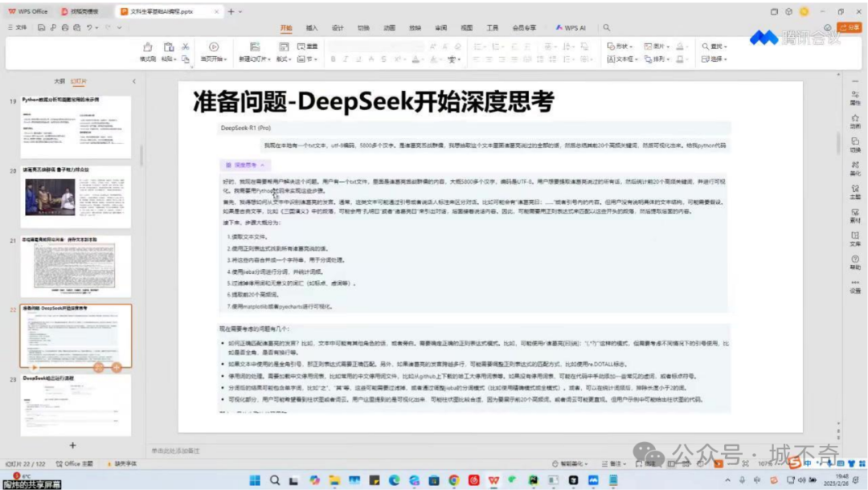This screenshot has height=490, width=868.
Task: Toggle Underline formatting
Action: tap(358, 59)
